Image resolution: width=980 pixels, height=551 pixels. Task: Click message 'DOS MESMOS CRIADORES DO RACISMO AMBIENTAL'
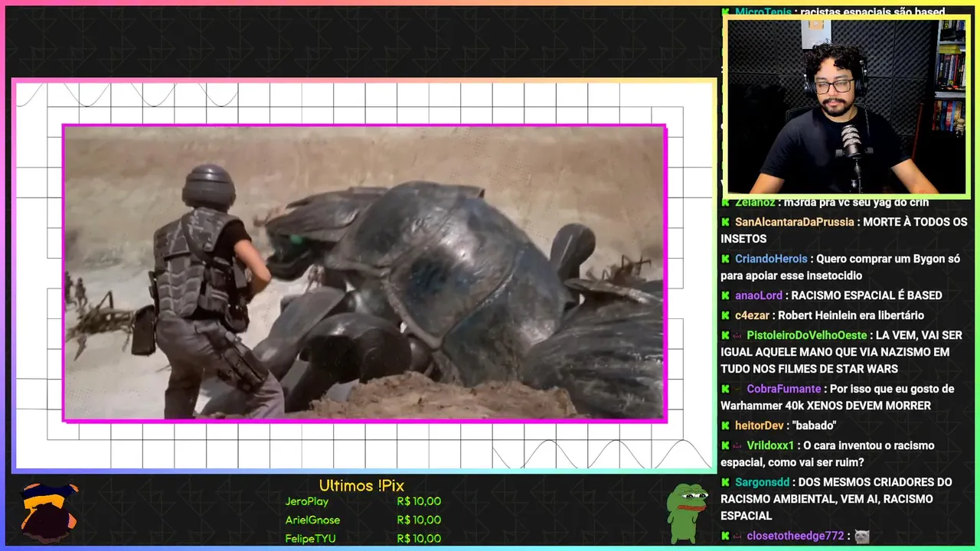click(x=836, y=499)
